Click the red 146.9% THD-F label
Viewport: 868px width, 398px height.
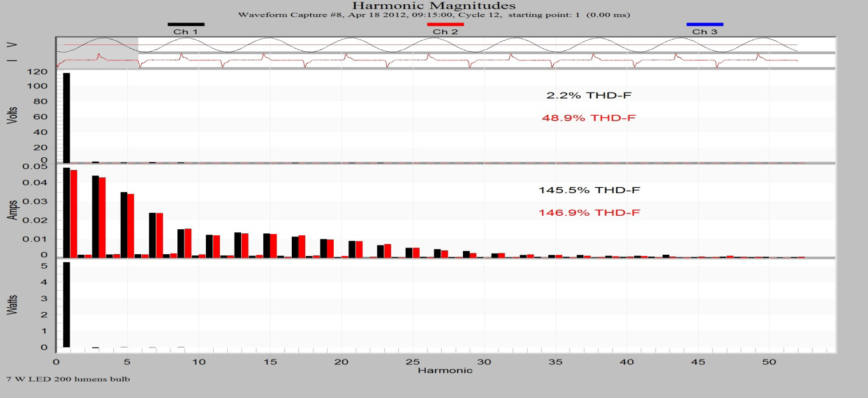click(588, 211)
